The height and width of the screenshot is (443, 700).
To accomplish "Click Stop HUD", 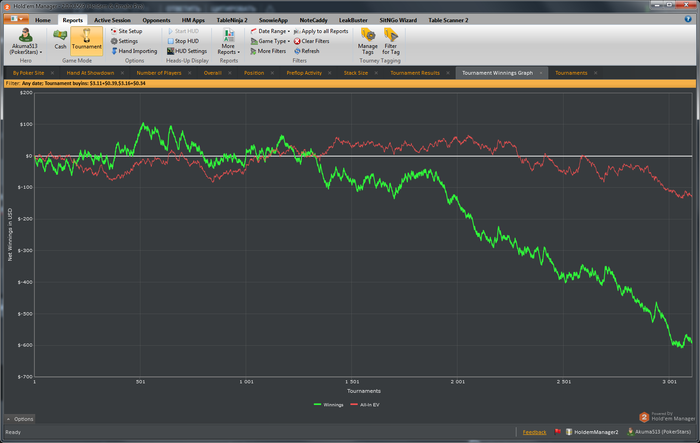I will (x=183, y=41).
